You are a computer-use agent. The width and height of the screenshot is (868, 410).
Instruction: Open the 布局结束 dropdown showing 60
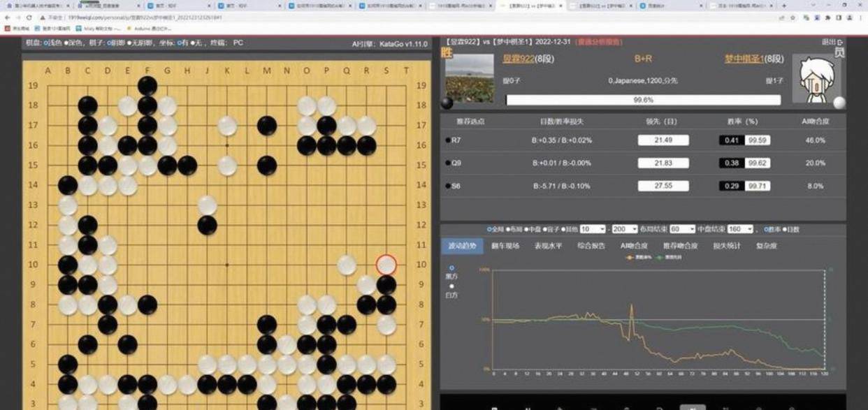pos(682,229)
